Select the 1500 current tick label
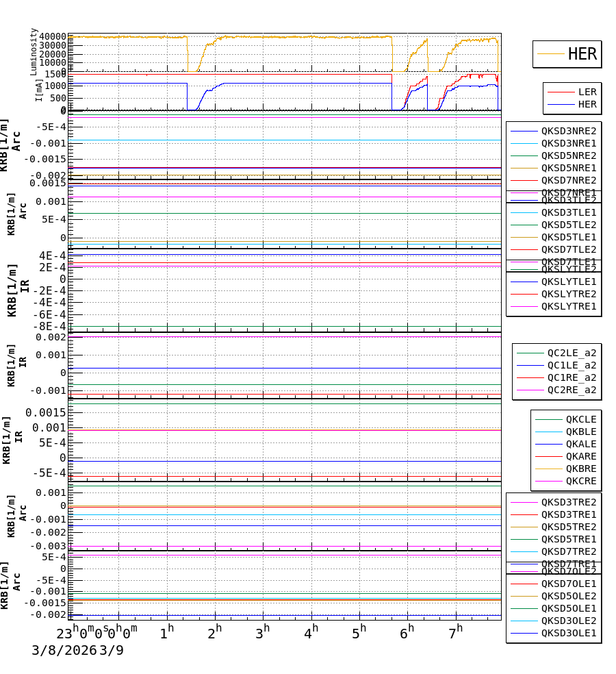The image size is (616, 674). [x=55, y=75]
